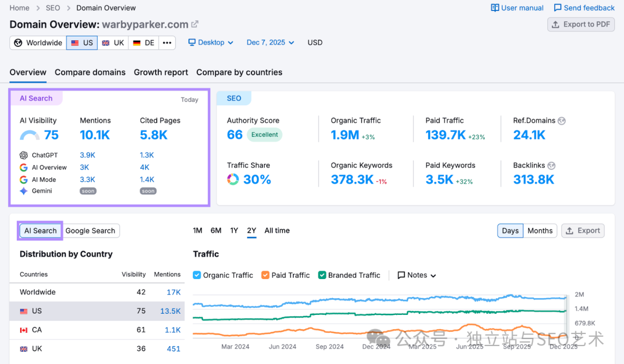Open the Dec 7, 2025 date dropdown
The height and width of the screenshot is (364, 624).
tap(269, 42)
